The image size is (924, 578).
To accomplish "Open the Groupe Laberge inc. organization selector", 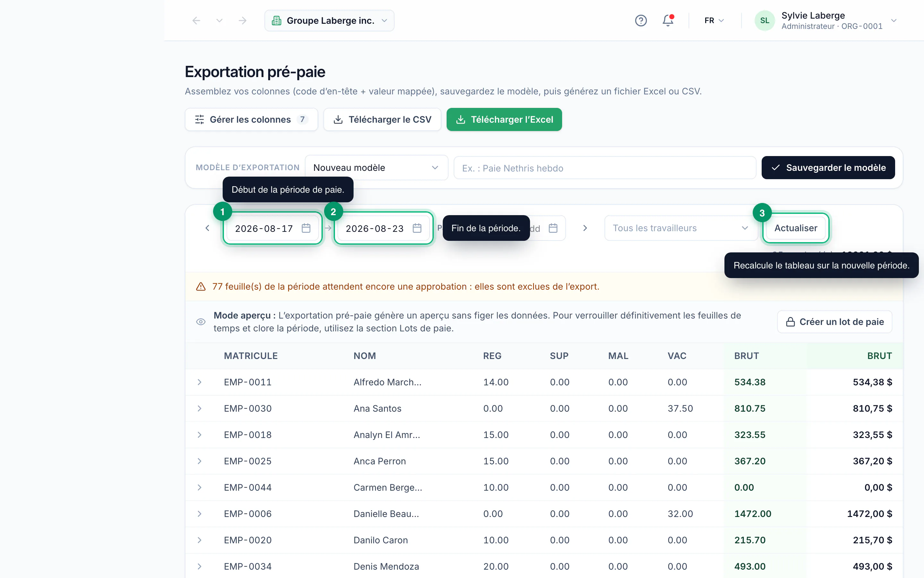I will (x=329, y=21).
